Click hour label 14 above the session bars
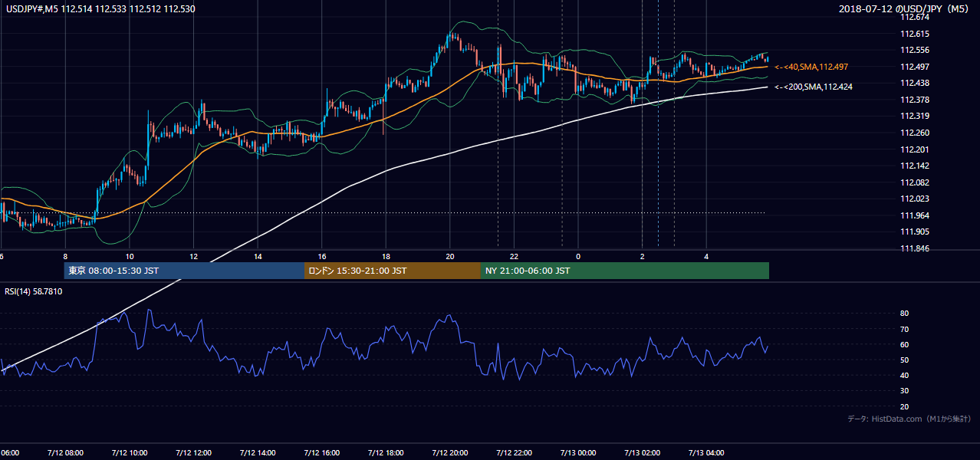980x460 pixels. pos(258,256)
